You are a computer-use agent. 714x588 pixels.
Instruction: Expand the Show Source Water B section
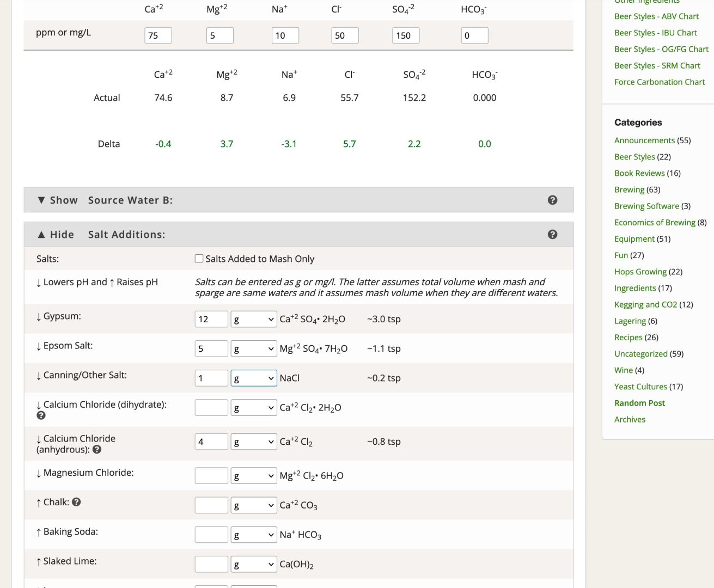coord(58,200)
